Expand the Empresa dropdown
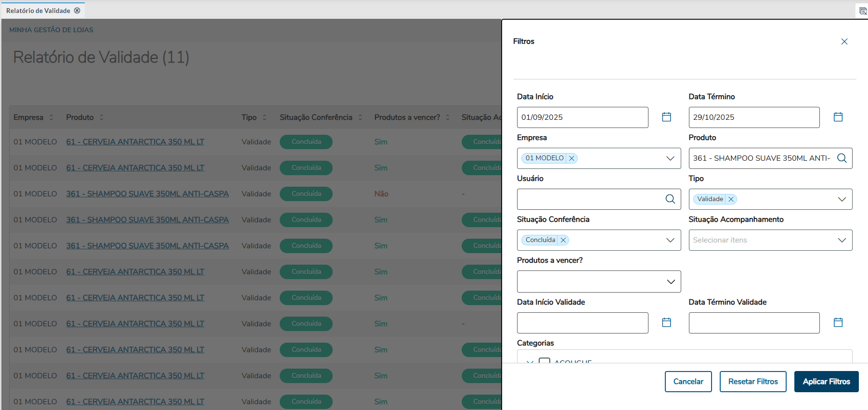 pos(670,158)
